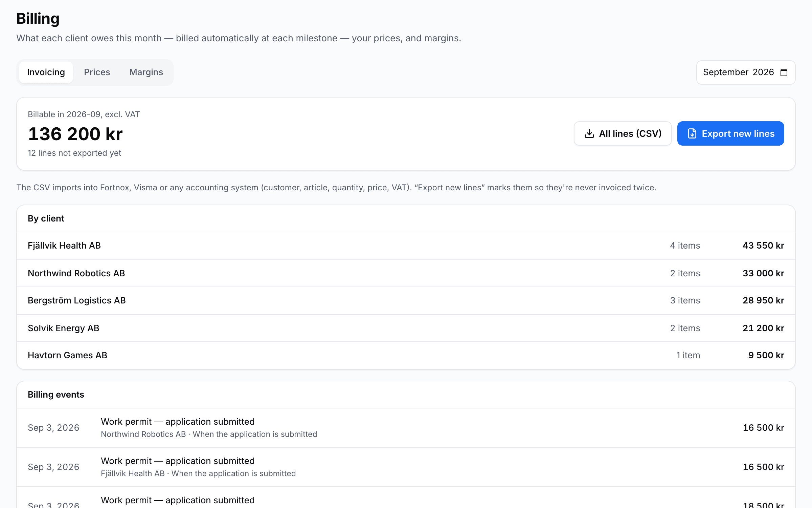Switch to the Invoicing tab
This screenshot has width=812, height=508.
(46, 72)
